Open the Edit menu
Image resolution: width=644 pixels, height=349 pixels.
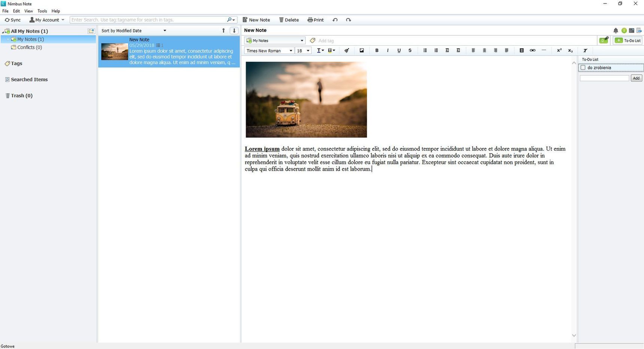pos(16,11)
